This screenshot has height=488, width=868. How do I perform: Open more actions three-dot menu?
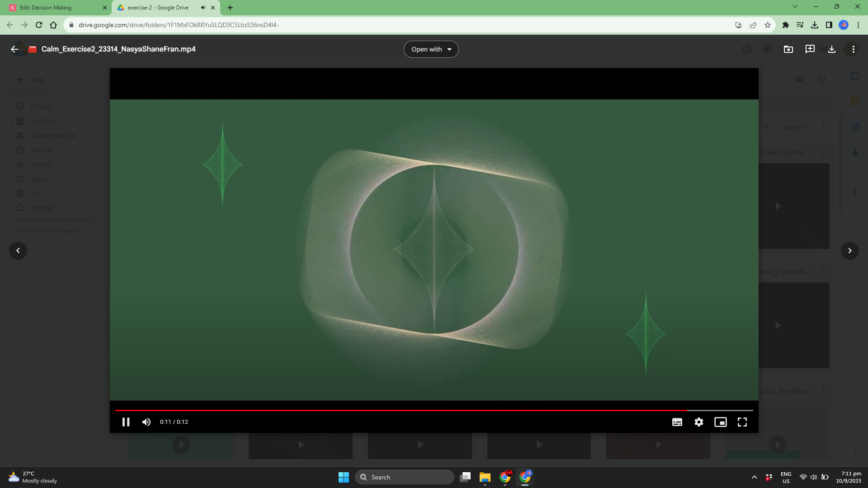click(853, 49)
